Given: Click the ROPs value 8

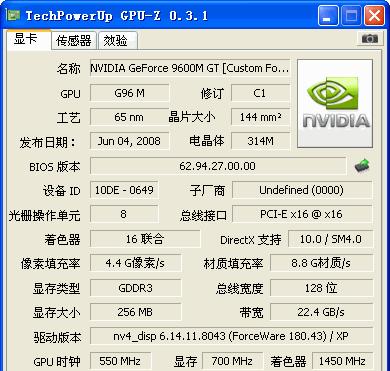Looking at the screenshot, I should pyautogui.click(x=124, y=214).
